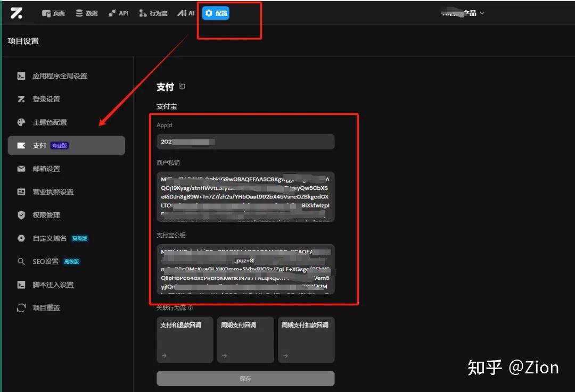Open the 周期支付回调 card

pyautogui.click(x=245, y=340)
